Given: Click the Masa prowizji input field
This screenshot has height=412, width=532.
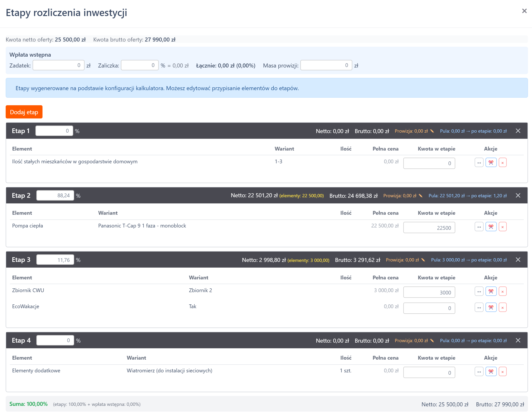Looking at the screenshot, I should pos(326,65).
